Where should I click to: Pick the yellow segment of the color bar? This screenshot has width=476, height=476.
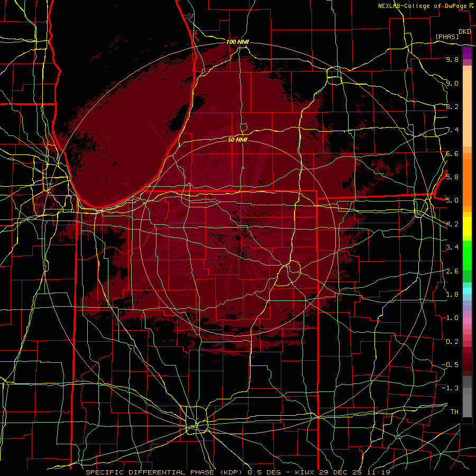pos(467,226)
